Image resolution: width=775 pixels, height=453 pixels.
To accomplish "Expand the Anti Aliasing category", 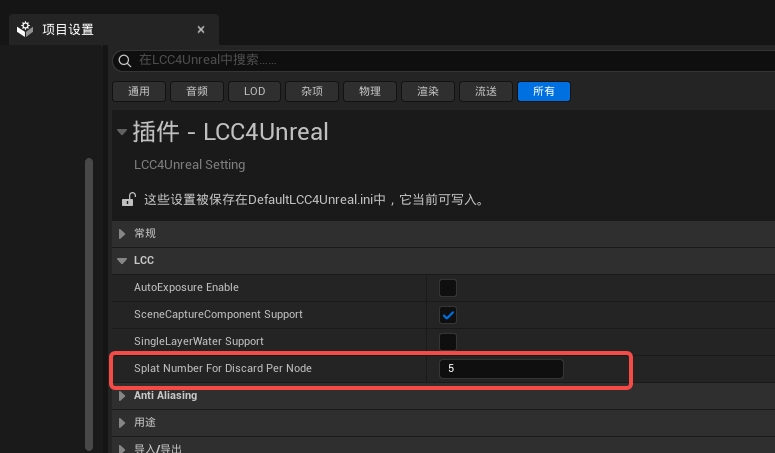I will click(x=122, y=396).
